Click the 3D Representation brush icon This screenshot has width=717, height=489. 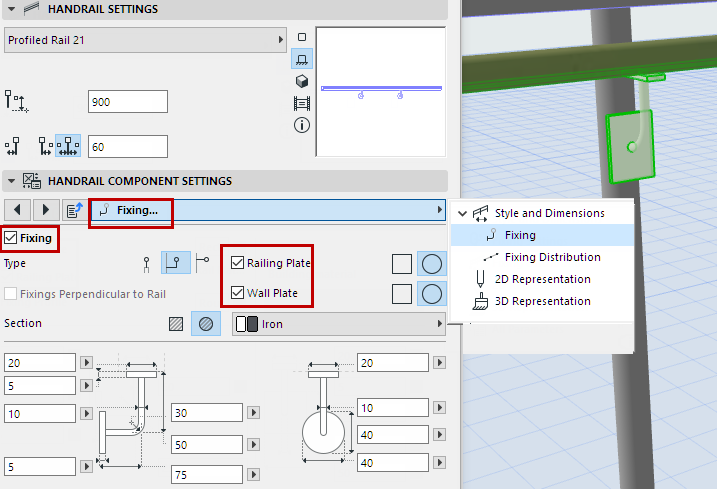(480, 301)
